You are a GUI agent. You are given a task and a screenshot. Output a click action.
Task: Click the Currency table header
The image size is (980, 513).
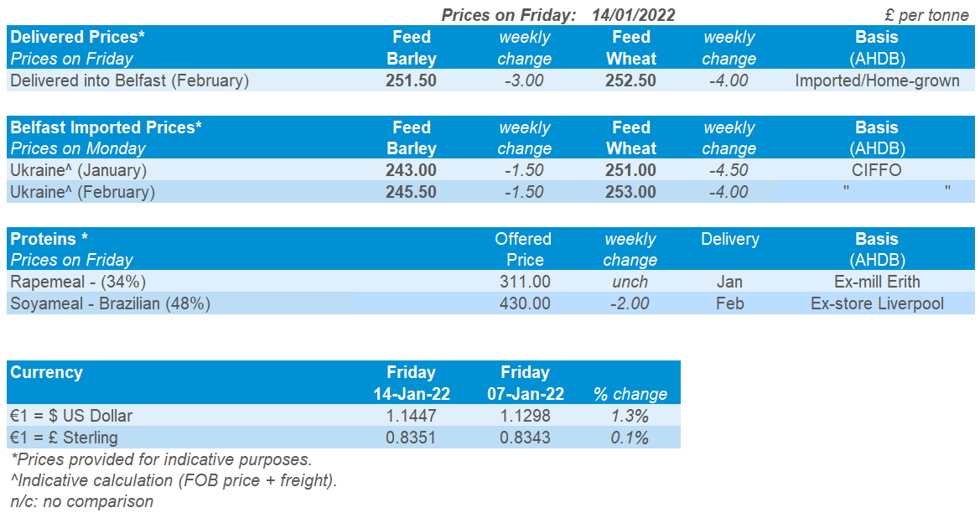(46, 372)
